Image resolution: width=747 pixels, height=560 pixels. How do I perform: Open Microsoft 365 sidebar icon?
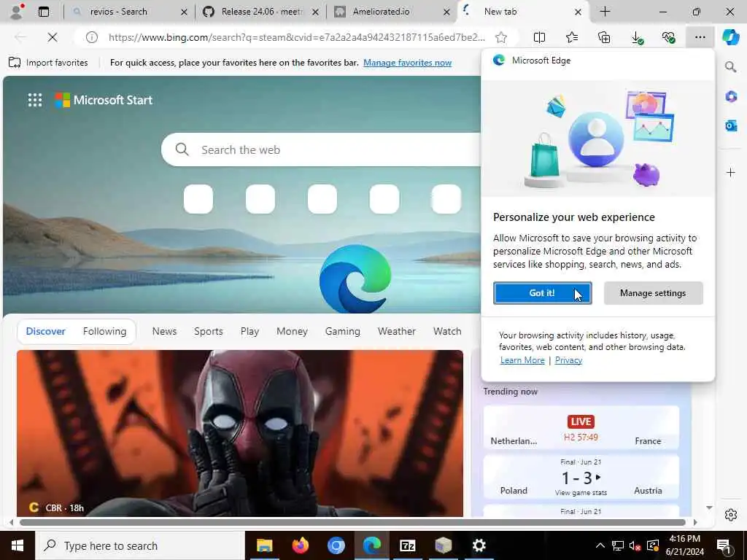[x=731, y=97]
